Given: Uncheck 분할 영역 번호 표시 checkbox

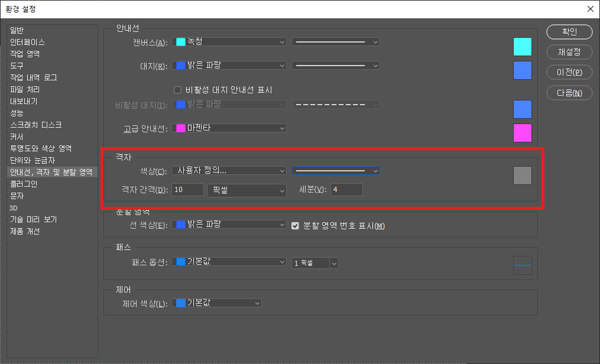Looking at the screenshot, I should pos(297,226).
